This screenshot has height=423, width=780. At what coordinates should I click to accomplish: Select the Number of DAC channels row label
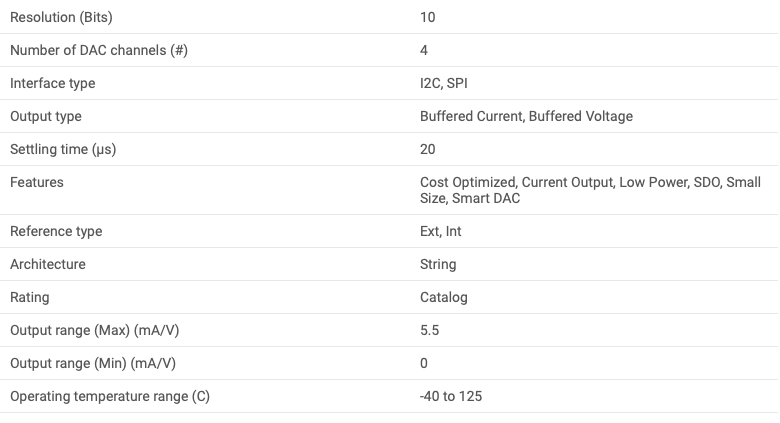98,50
